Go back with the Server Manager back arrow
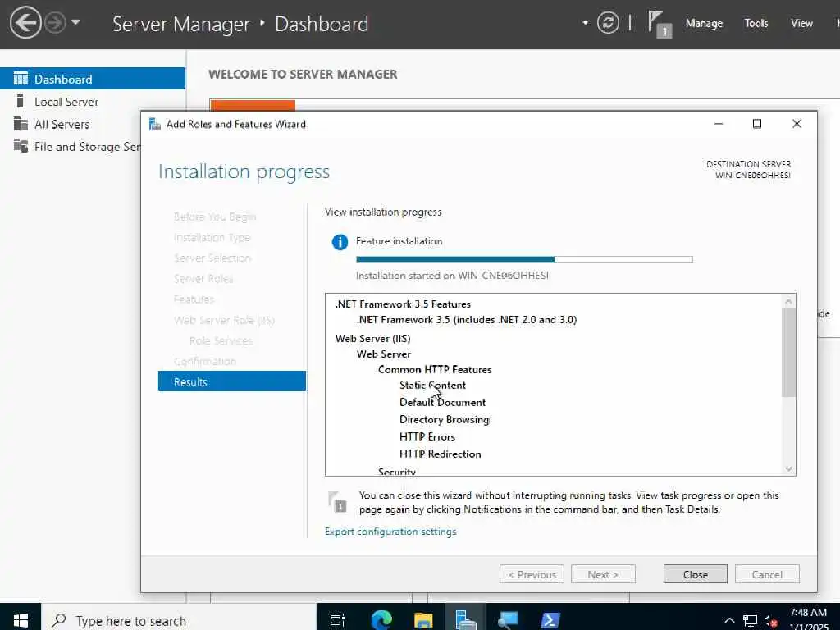Image resolution: width=840 pixels, height=630 pixels. (x=25, y=23)
